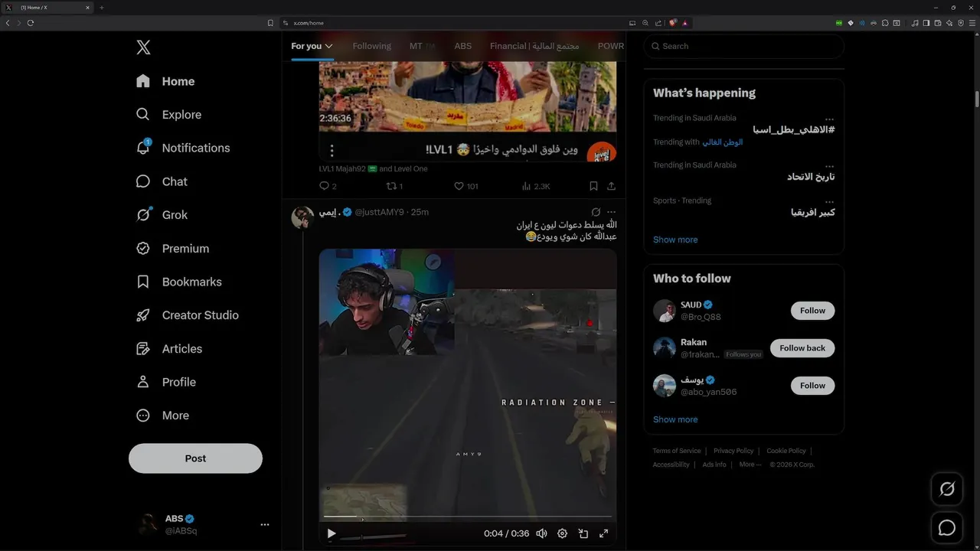Expand the More sidebar menu
This screenshot has height=551, width=980.
click(162, 416)
